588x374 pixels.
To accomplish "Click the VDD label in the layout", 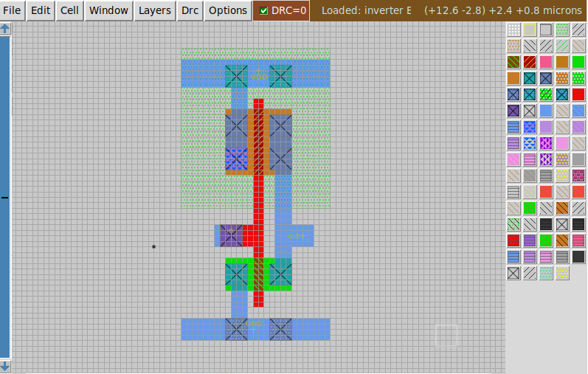I will tap(259, 77).
